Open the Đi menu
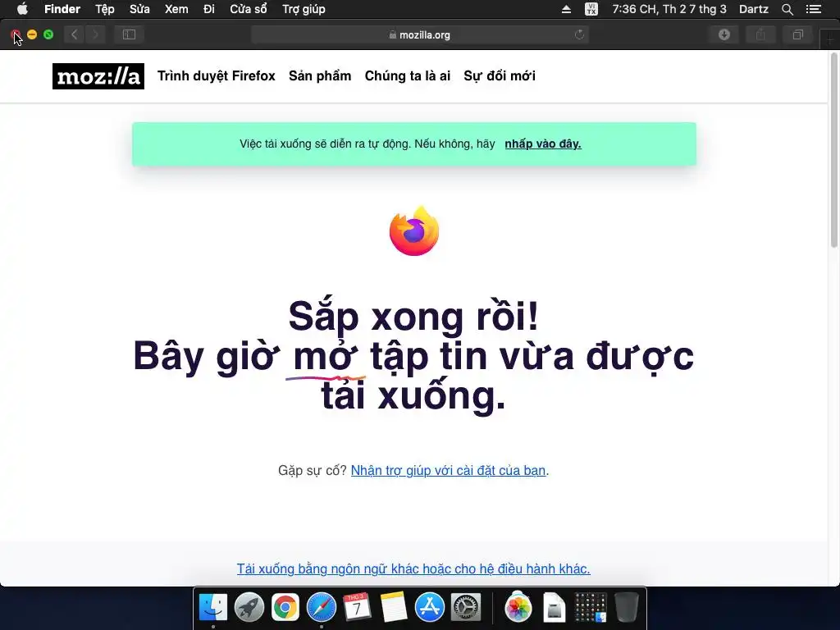 click(209, 9)
